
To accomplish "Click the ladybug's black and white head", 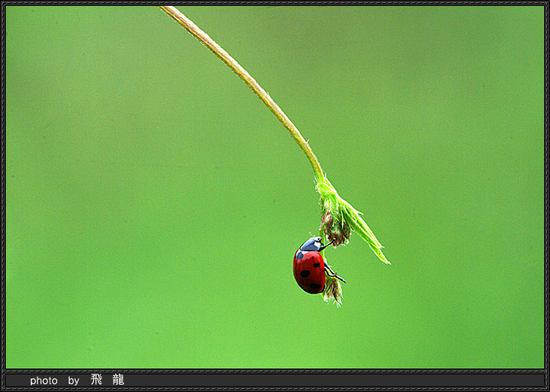I will 311,245.
